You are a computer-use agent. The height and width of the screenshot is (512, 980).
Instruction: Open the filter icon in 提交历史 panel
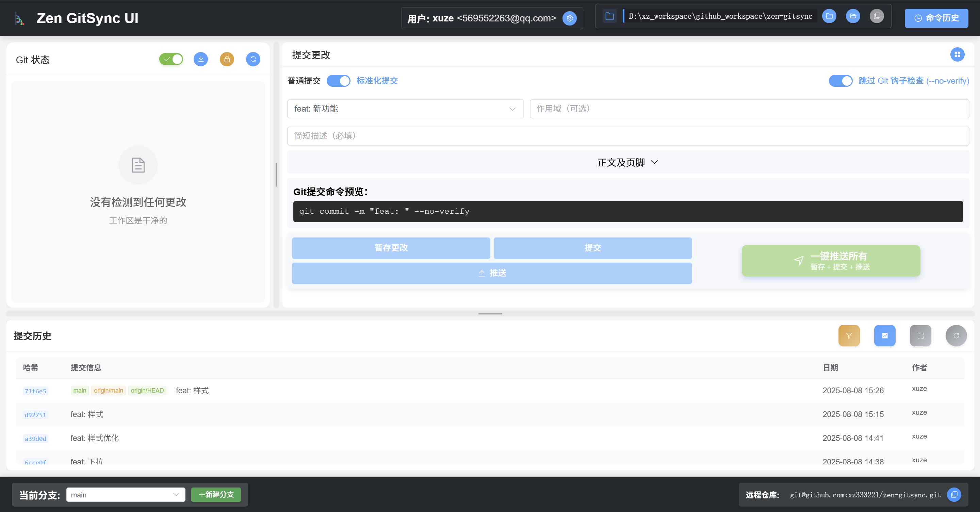point(849,335)
